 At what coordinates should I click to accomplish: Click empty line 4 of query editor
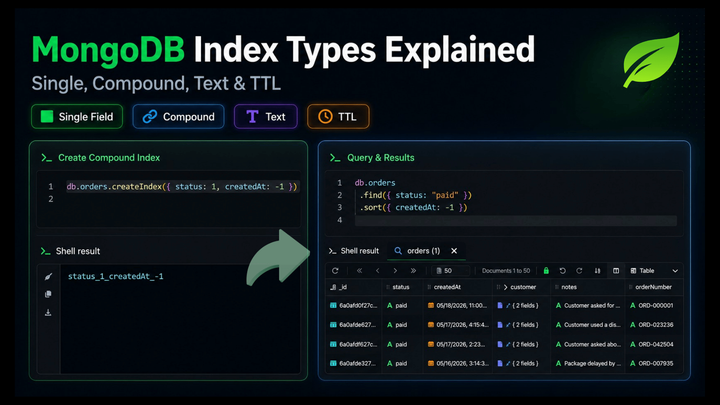pyautogui.click(x=515, y=220)
